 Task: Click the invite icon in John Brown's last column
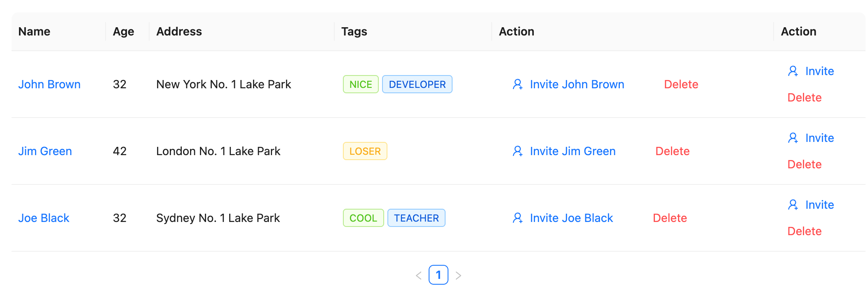pyautogui.click(x=793, y=71)
